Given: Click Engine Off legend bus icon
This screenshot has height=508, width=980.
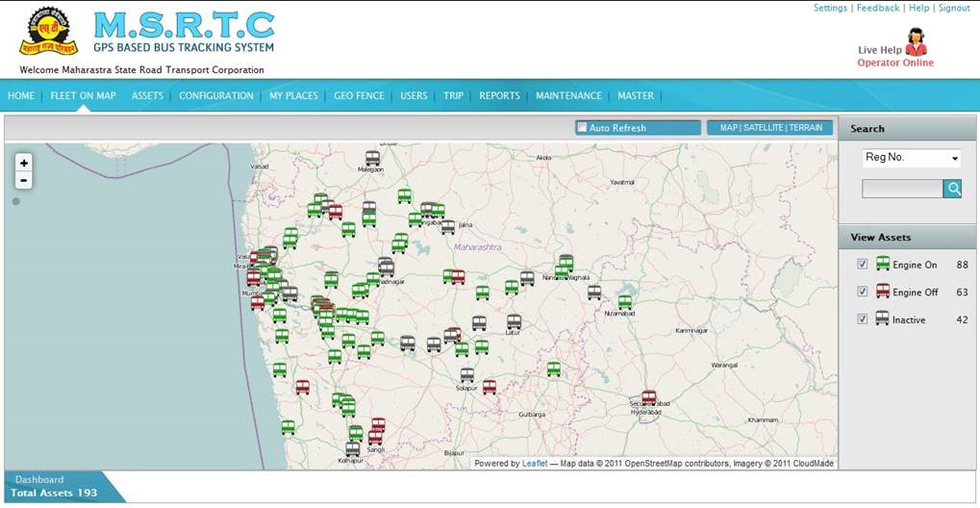Looking at the screenshot, I should (x=883, y=291).
